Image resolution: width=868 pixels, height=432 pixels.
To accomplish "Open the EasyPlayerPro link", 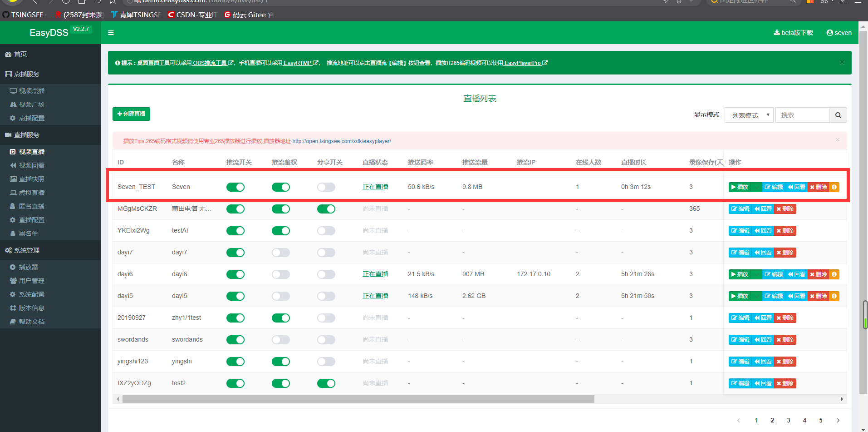I will 526,63.
